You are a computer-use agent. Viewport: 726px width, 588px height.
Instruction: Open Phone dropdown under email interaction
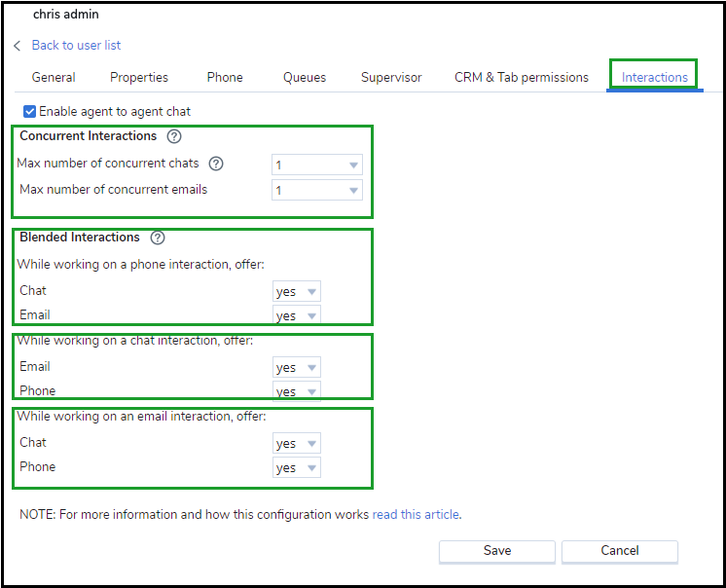point(296,467)
